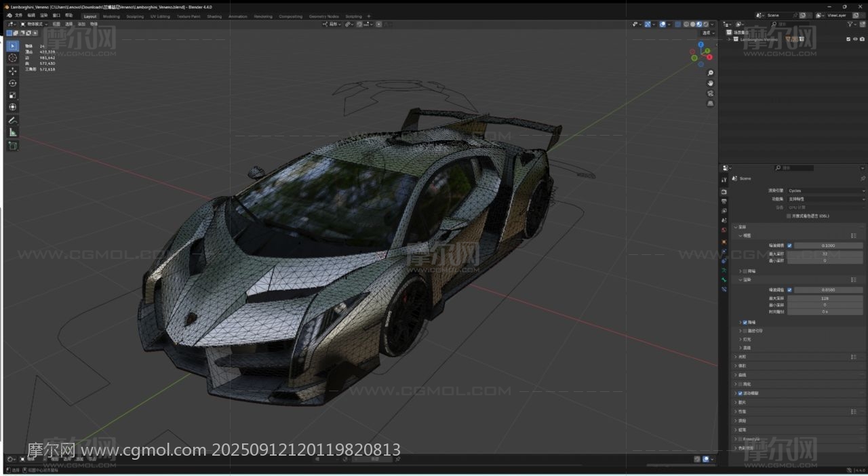Expand the Color Management panel

point(736,448)
